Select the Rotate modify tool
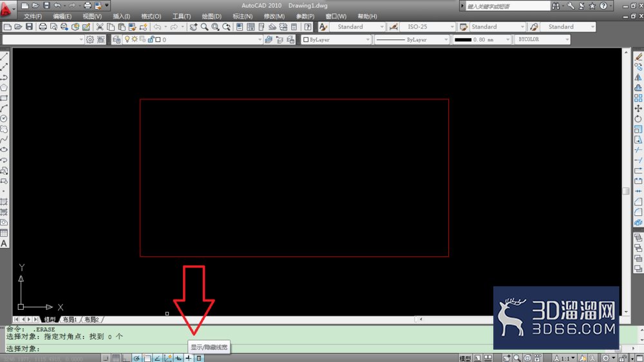644x362 pixels. coord(638,119)
